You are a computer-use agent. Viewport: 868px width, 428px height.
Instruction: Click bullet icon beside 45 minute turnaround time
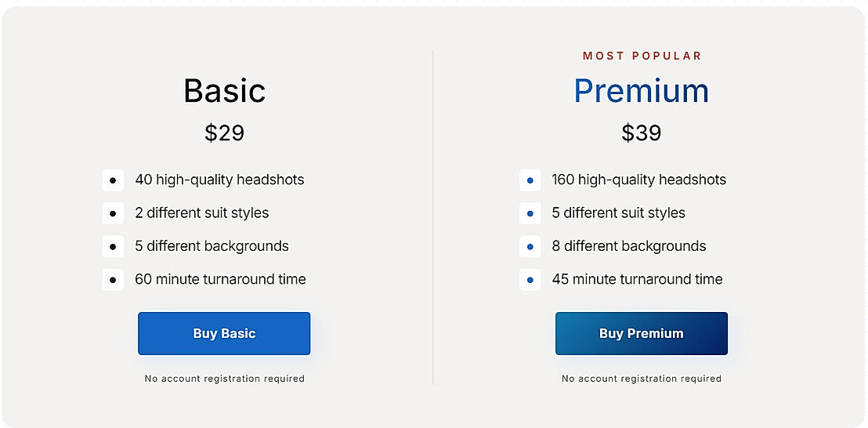pos(530,279)
